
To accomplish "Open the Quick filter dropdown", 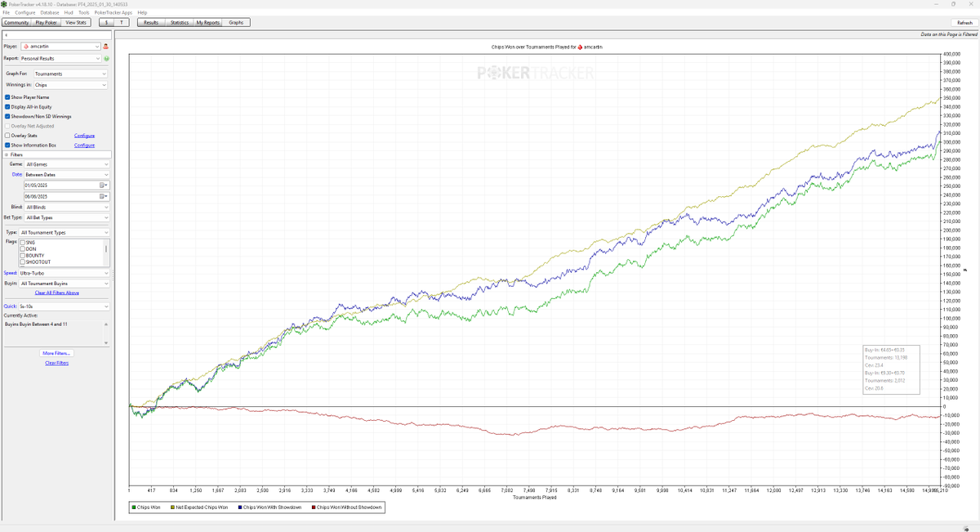I will 65,306.
